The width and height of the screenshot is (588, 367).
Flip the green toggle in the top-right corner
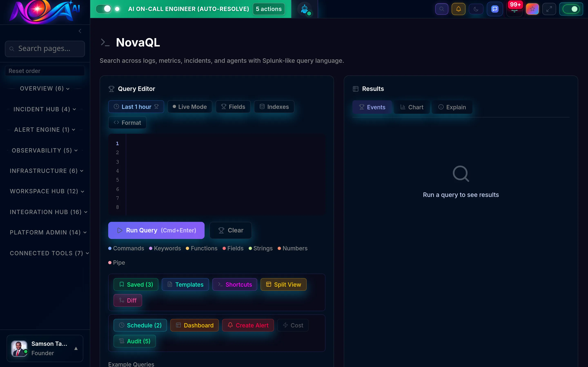pos(571,9)
